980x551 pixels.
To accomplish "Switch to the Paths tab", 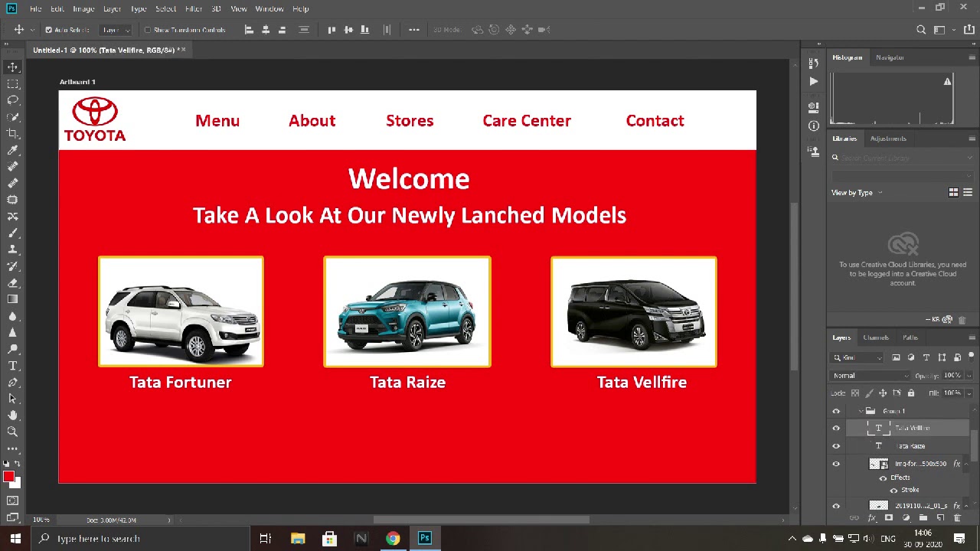I will tap(910, 337).
